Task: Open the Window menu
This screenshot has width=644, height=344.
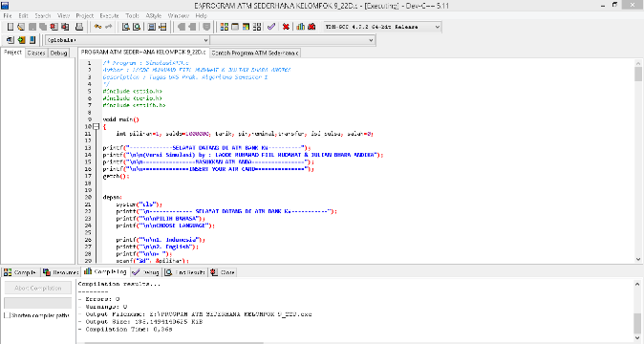Action: 179,15
